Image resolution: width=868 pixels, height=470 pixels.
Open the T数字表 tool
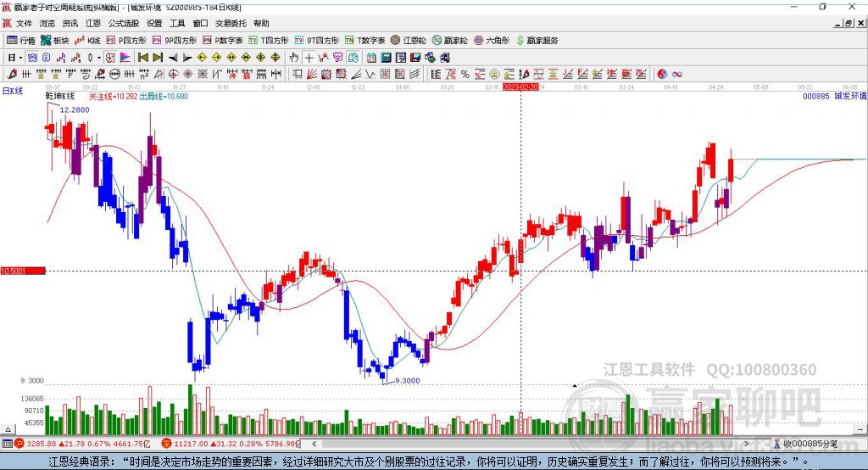[x=364, y=41]
